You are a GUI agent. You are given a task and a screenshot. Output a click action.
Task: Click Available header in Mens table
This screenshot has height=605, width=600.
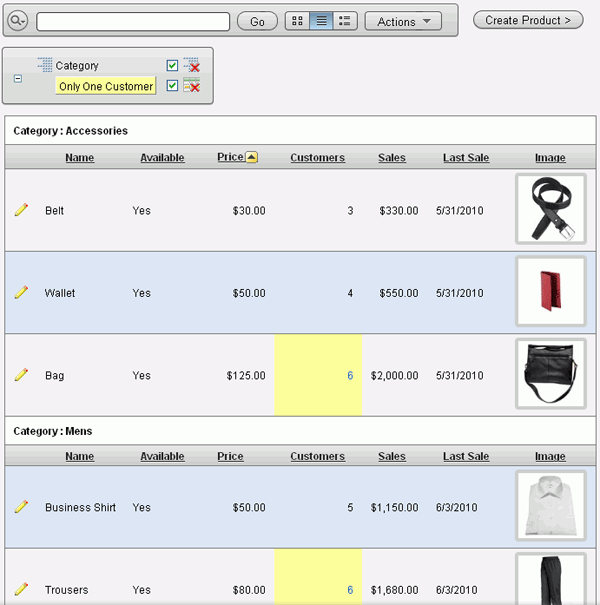[x=162, y=456]
